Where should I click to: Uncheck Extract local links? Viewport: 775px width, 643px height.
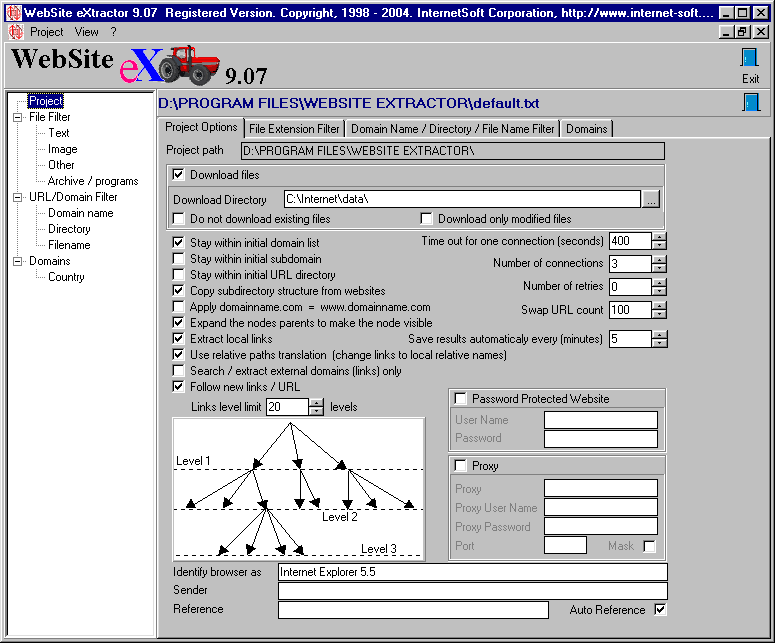178,339
